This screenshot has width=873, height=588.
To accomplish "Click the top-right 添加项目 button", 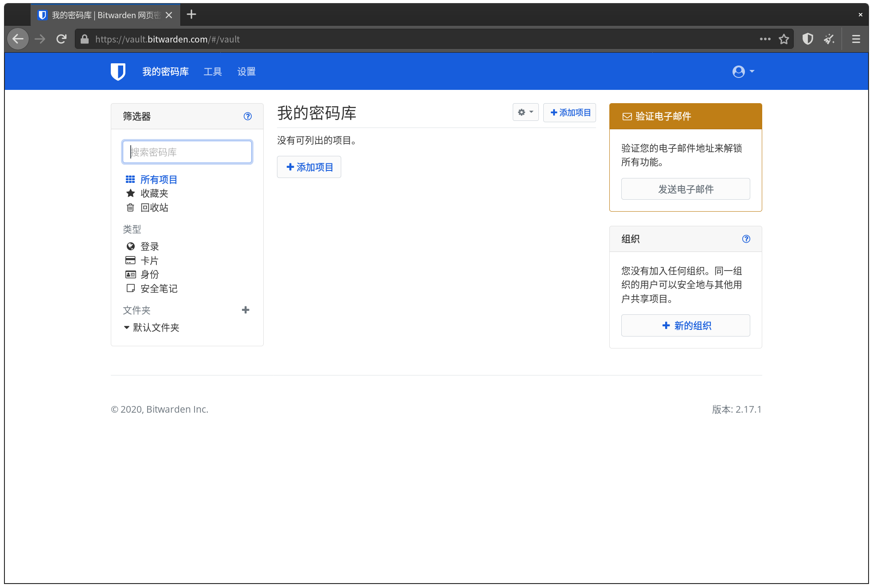I will click(570, 112).
